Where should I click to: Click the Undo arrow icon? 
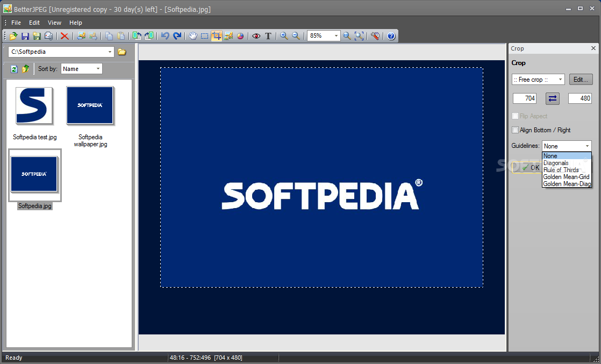pos(165,36)
